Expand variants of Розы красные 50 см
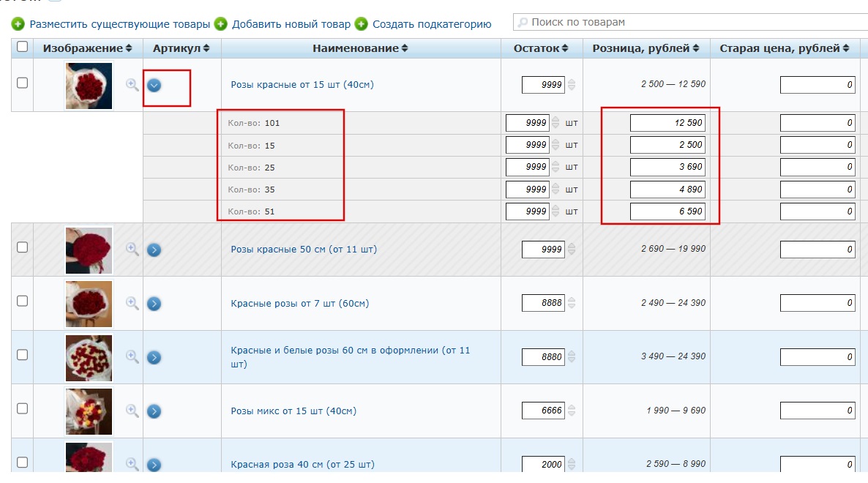The width and height of the screenshot is (868, 483). point(154,250)
